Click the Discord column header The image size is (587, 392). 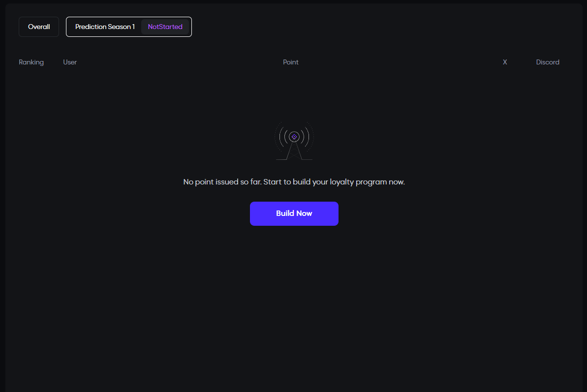coord(548,62)
